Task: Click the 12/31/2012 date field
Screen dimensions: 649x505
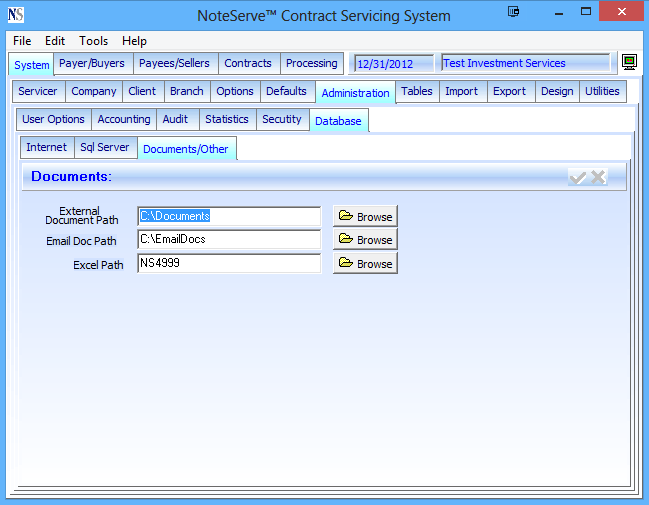Action: [393, 64]
